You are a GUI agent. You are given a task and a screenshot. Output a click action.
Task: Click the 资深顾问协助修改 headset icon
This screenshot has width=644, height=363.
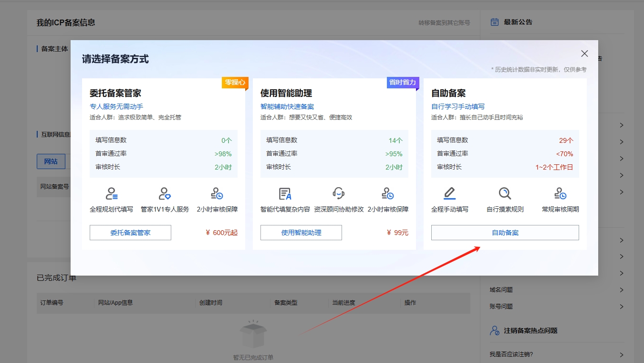click(x=338, y=193)
